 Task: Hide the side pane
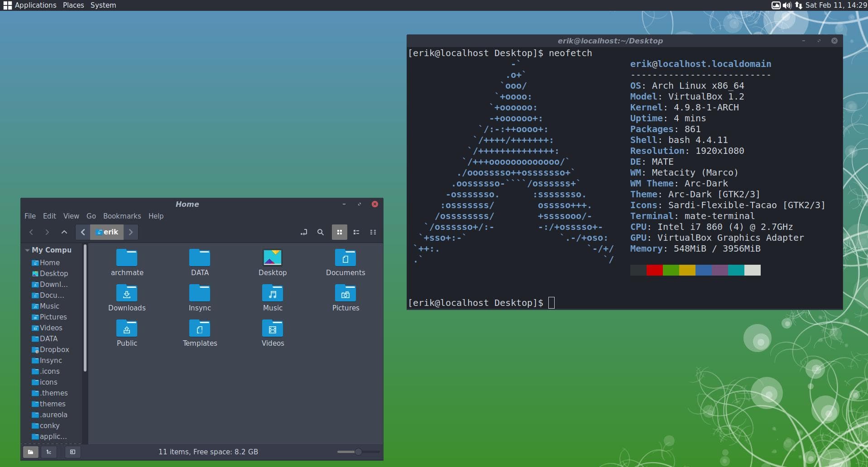[x=72, y=452]
